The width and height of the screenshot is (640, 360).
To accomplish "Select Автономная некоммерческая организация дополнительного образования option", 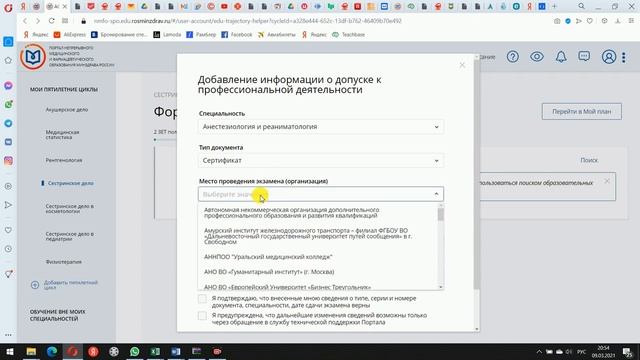I will point(291,213).
